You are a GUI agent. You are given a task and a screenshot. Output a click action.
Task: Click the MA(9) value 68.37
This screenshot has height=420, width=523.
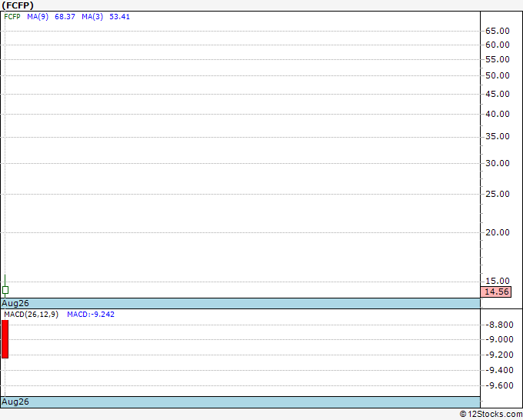65,17
